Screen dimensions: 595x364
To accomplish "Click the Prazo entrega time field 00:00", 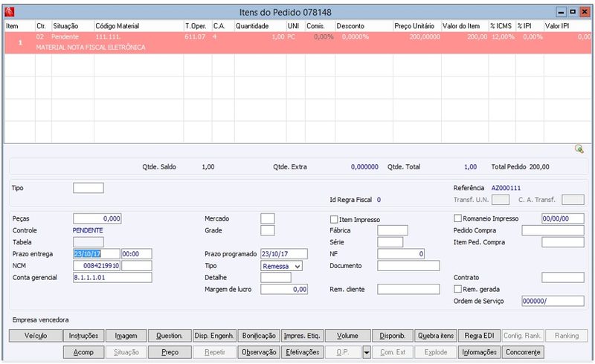I will pos(137,253).
